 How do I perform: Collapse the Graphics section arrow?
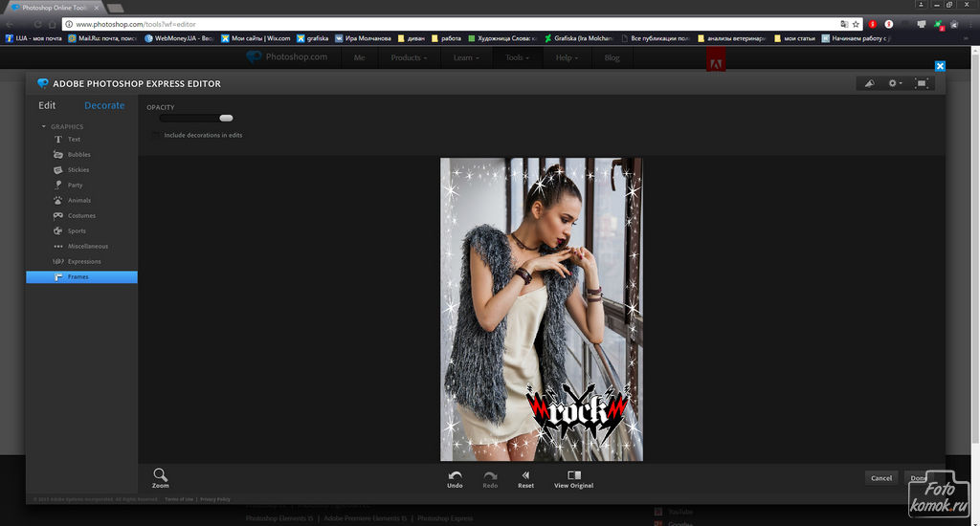pyautogui.click(x=44, y=126)
